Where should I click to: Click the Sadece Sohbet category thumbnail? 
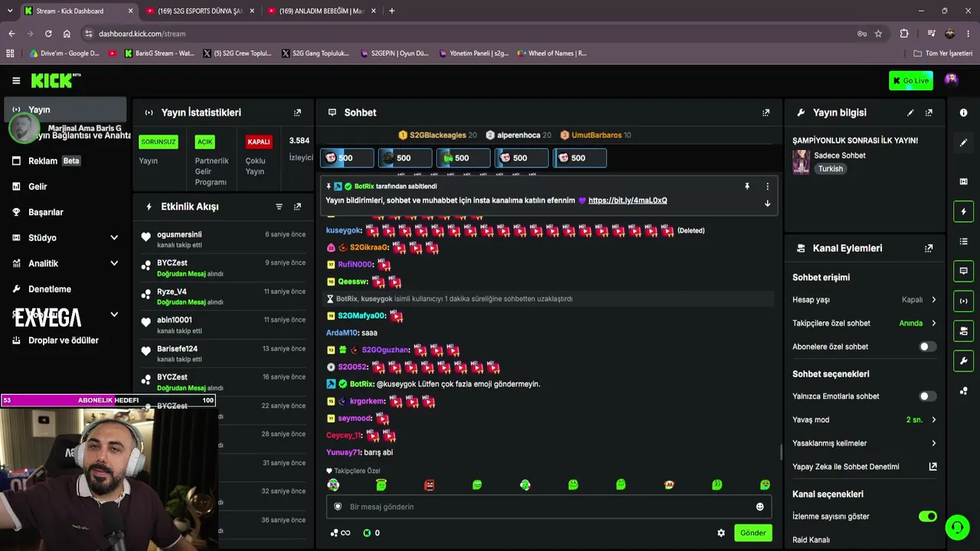(801, 161)
